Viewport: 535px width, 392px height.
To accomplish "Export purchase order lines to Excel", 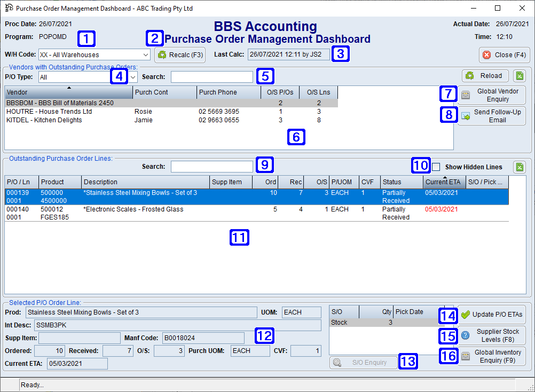I will pyautogui.click(x=518, y=167).
